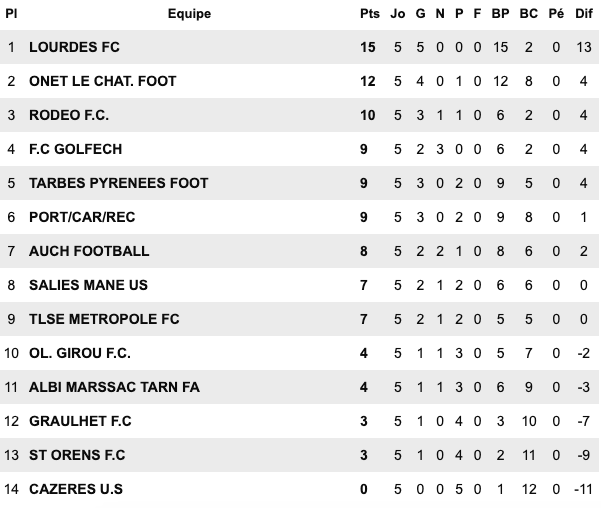Click on F.C GOLFECH team name
The width and height of the screenshot is (601, 508).
[76, 149]
